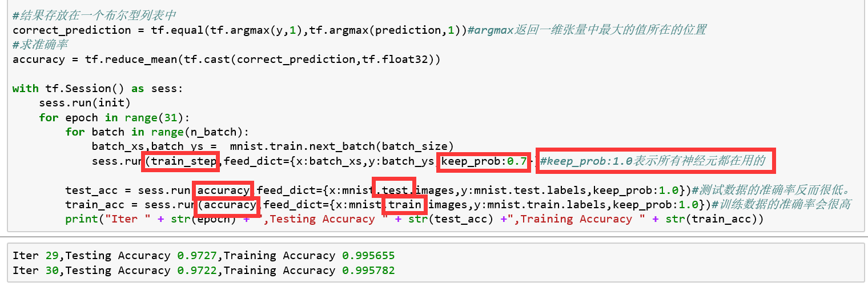This screenshot has width=868, height=286.
Task: Click the 'Iter 30' output line
Action: pos(203,271)
